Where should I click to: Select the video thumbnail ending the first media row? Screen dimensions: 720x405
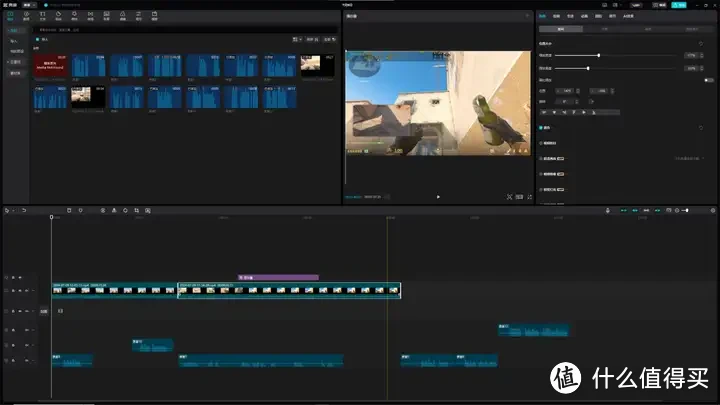coord(317,65)
